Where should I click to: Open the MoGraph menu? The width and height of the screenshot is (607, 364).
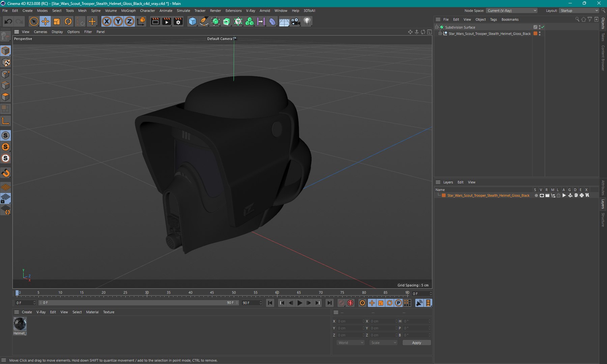click(128, 11)
